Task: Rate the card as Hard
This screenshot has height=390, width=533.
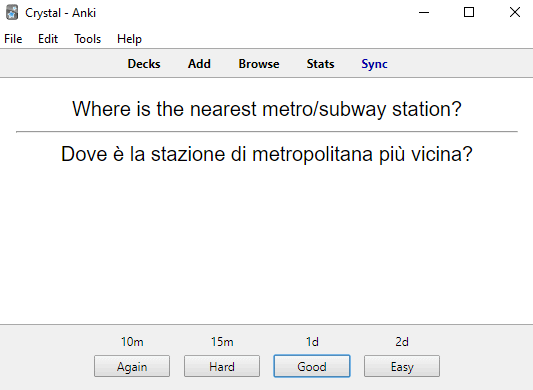Action: pyautogui.click(x=222, y=366)
